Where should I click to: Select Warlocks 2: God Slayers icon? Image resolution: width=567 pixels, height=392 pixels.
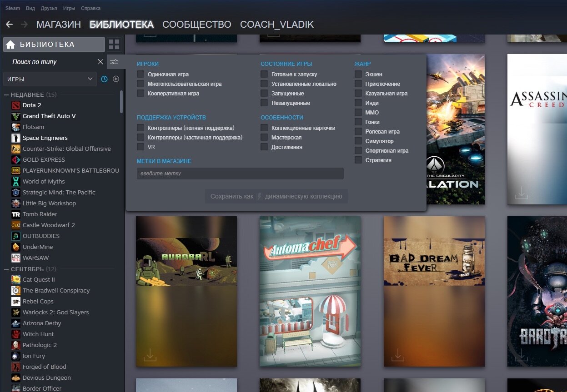(16, 312)
